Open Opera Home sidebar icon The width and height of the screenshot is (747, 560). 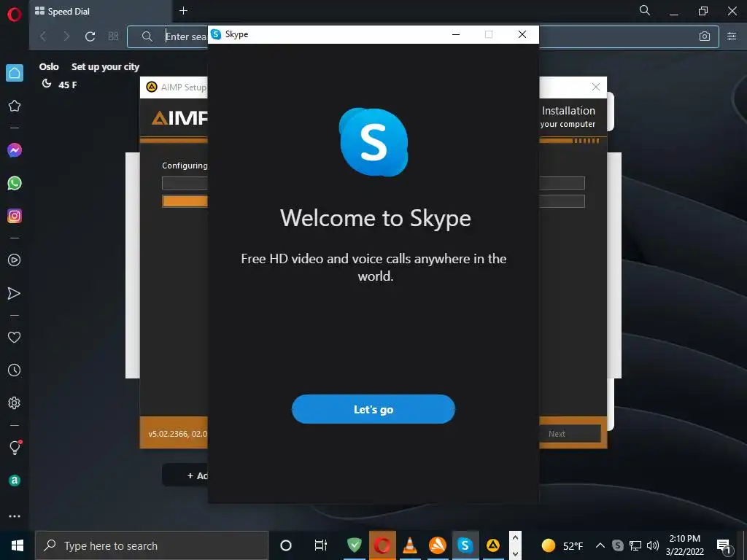[15, 73]
